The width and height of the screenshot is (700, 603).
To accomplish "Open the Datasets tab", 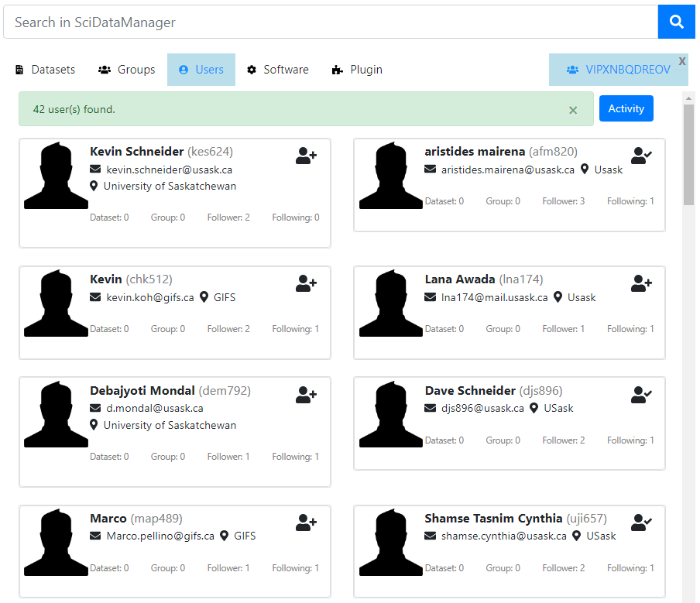I will pyautogui.click(x=46, y=70).
